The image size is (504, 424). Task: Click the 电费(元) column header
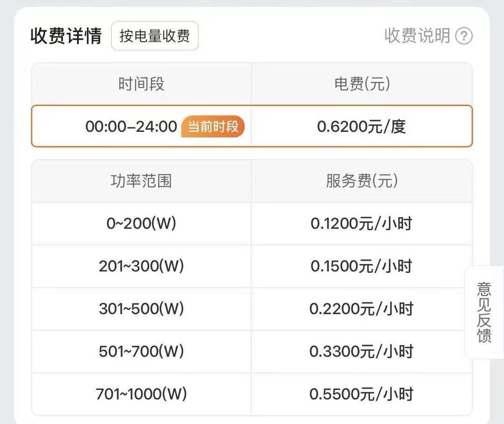click(x=362, y=84)
